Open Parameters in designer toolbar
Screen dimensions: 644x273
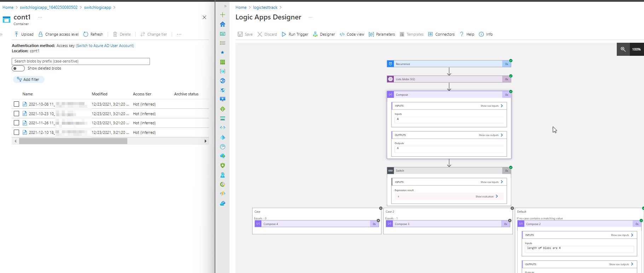coord(382,34)
